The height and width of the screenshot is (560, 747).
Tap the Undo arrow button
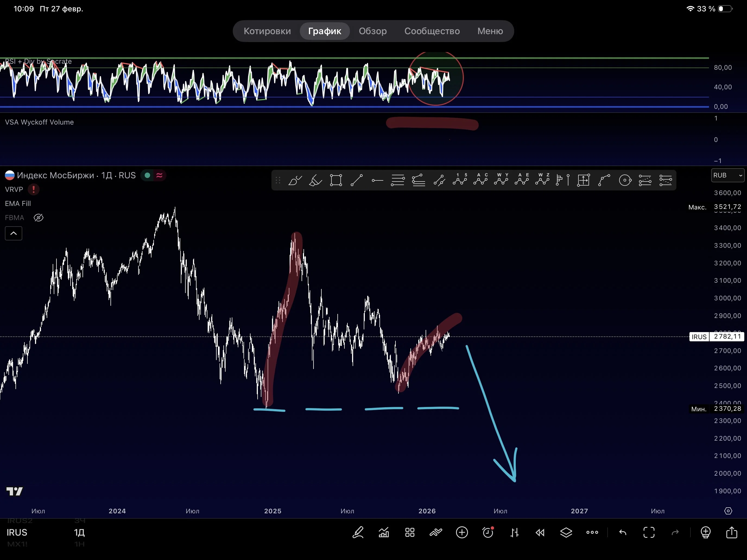622,532
